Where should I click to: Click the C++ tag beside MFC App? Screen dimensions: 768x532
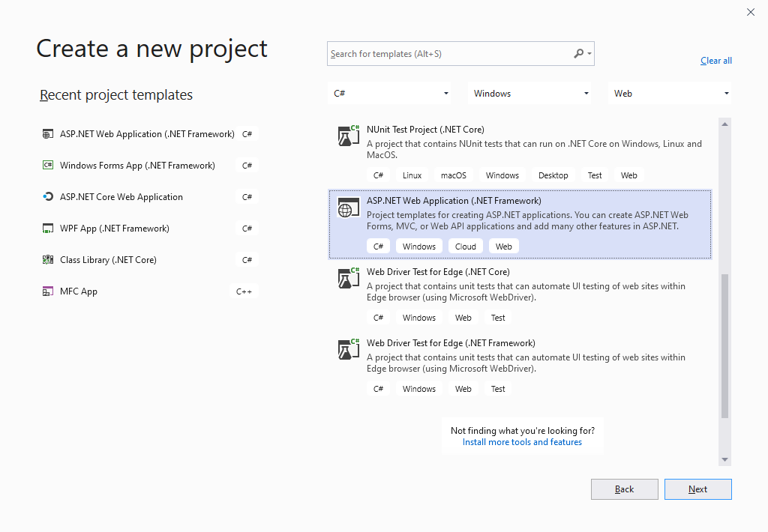coord(244,291)
